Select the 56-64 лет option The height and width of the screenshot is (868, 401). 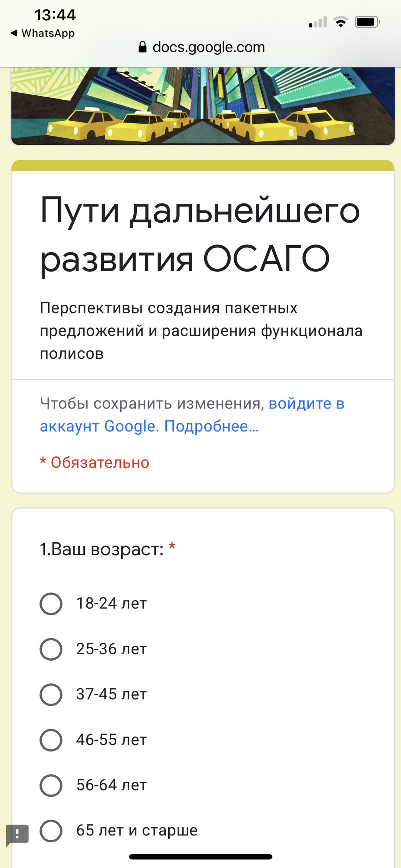point(51,785)
